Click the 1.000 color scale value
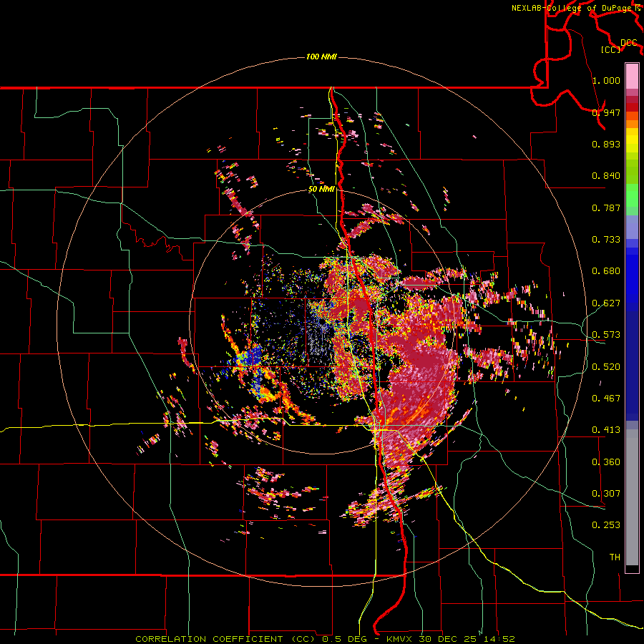Viewport: 644px width, 644px height. (x=606, y=80)
